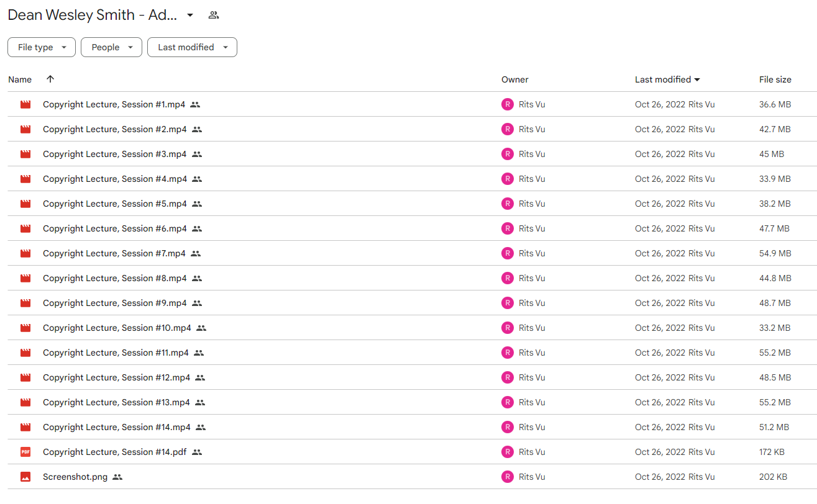Viewport: 817px width, 504px height.
Task: Click video icon for Copyright Lecture Session #13.mp4
Action: point(25,402)
